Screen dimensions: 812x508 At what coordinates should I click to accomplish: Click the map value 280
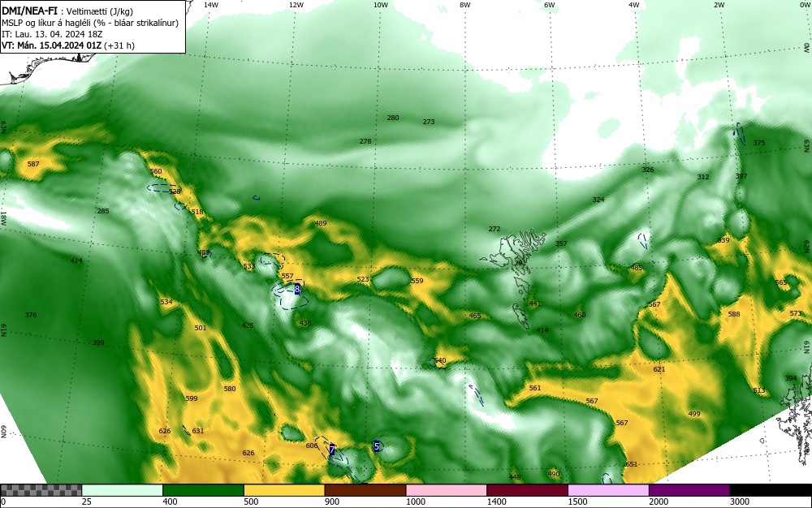[x=393, y=118]
